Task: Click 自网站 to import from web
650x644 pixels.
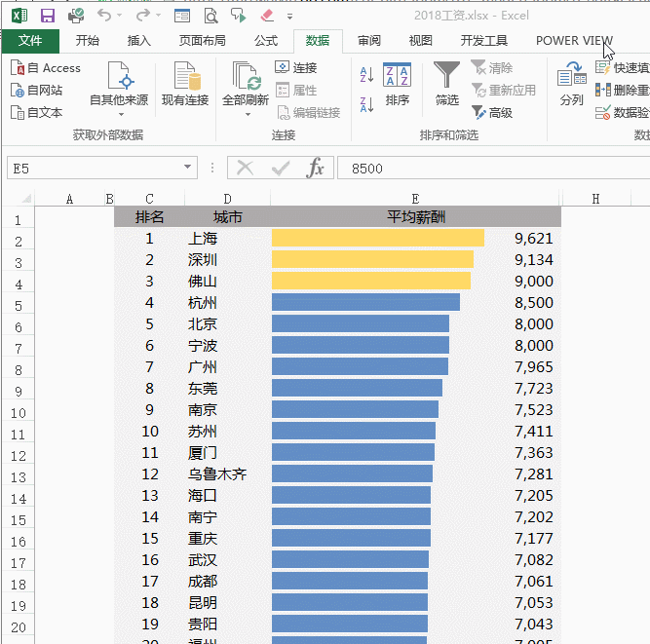Action: pos(37,90)
